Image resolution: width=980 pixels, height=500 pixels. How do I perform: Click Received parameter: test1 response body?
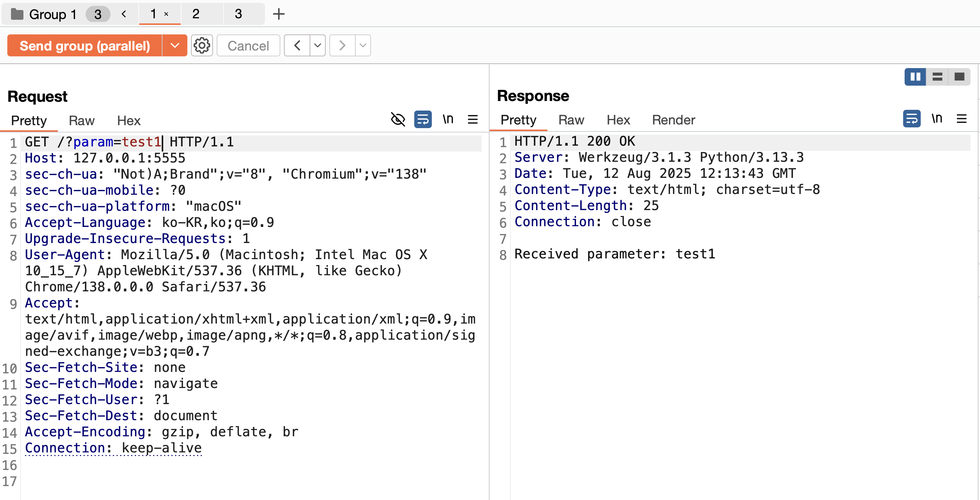[x=615, y=254]
